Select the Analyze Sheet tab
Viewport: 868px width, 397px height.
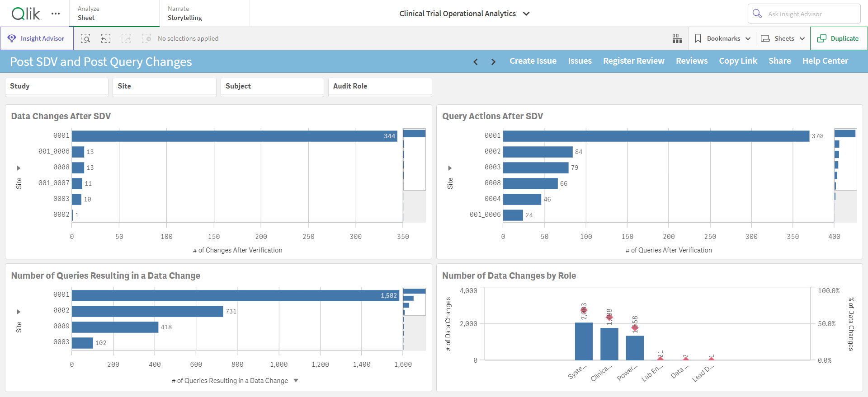[114, 13]
